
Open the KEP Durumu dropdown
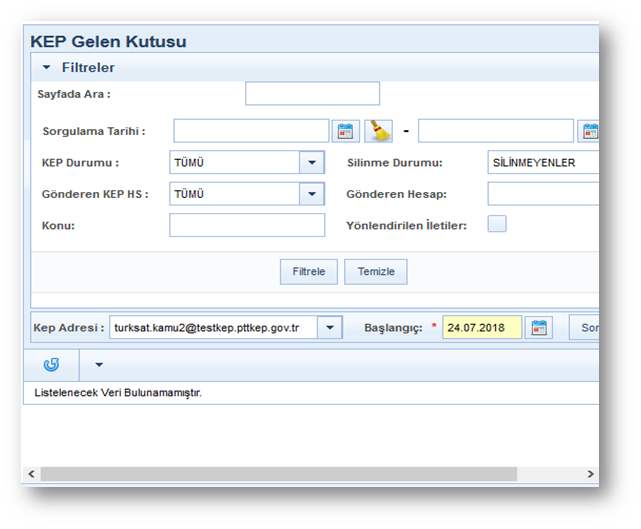[x=311, y=163]
